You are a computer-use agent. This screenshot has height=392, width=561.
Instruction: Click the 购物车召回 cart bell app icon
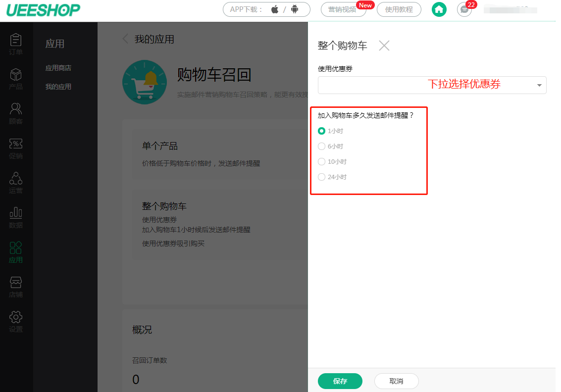tap(145, 82)
